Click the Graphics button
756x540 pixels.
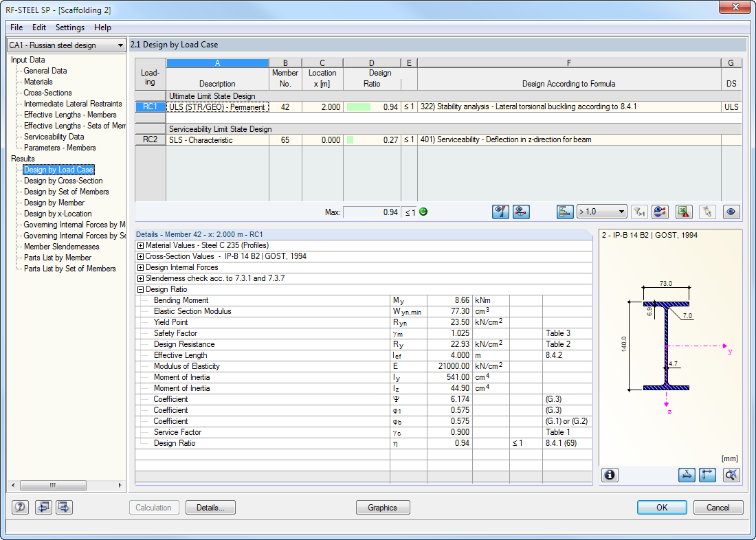pos(383,507)
